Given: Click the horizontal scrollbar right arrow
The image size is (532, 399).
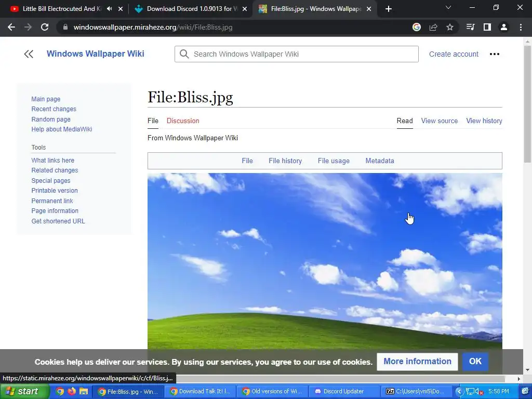Looking at the screenshot, I should pyautogui.click(x=519, y=379).
